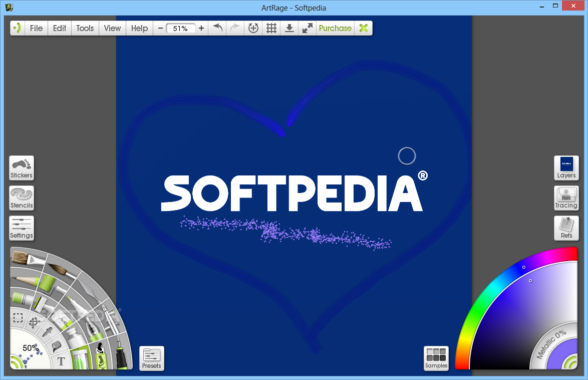The image size is (588, 380).
Task: Select the Fill bucket tool
Action: point(56,345)
